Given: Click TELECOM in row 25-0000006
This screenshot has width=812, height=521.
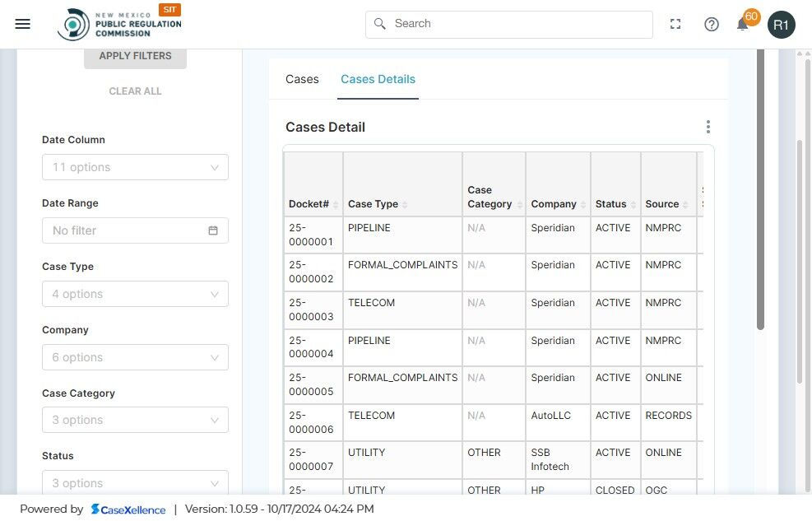Looking at the screenshot, I should pyautogui.click(x=371, y=416).
